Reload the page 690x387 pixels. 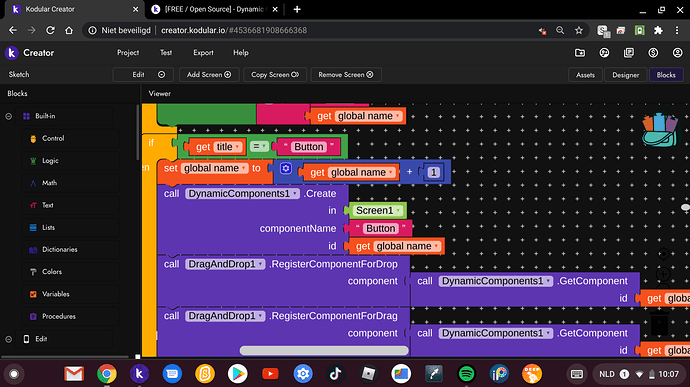pyautogui.click(x=50, y=30)
